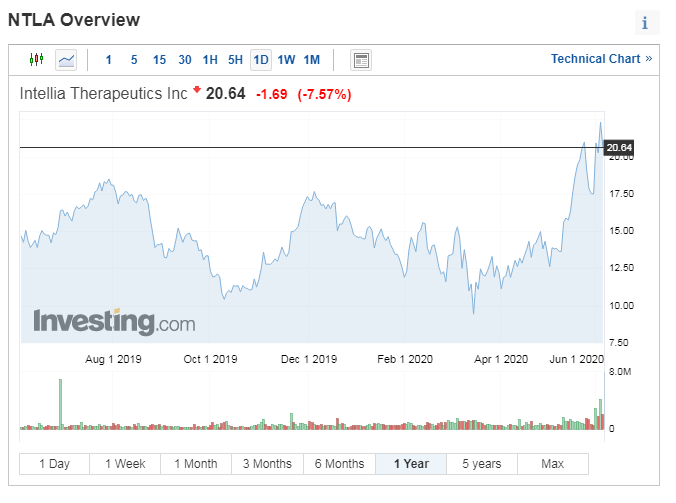The image size is (676, 503).
Task: Click the Feb 1 2020 axis label
Action: point(405,359)
